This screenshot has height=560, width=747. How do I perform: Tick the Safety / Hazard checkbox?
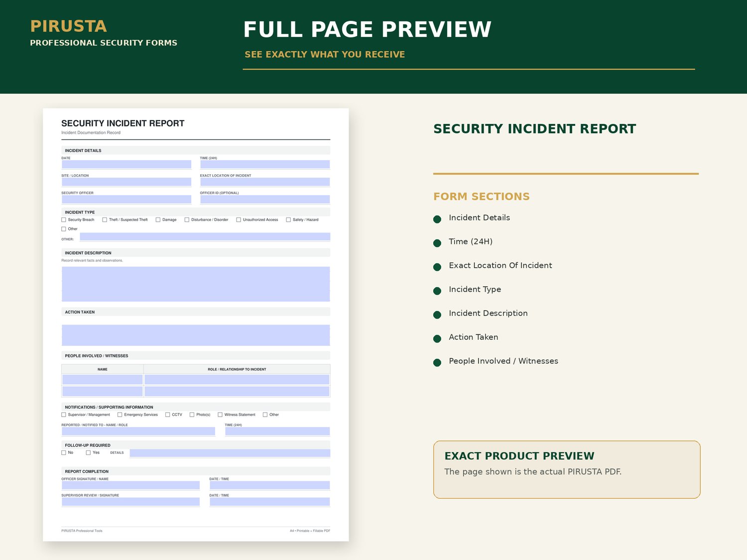pos(288,220)
